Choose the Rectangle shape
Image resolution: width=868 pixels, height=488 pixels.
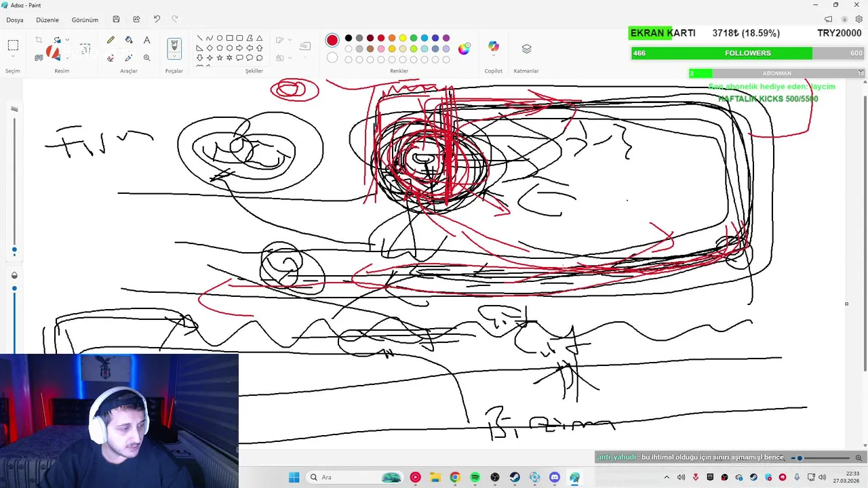click(x=229, y=38)
